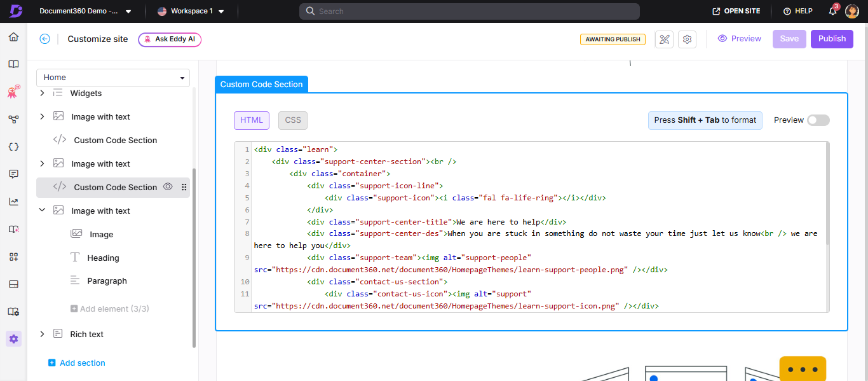868x381 pixels.
Task: Click the Custom Code Section label tab
Action: click(262, 85)
